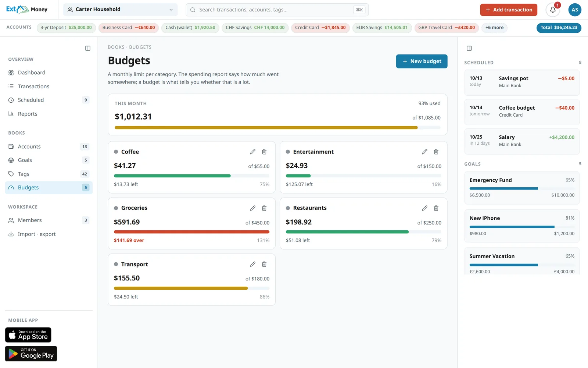The width and height of the screenshot is (588, 368).
Task: Delete the Restaurants budget
Action: tap(436, 208)
